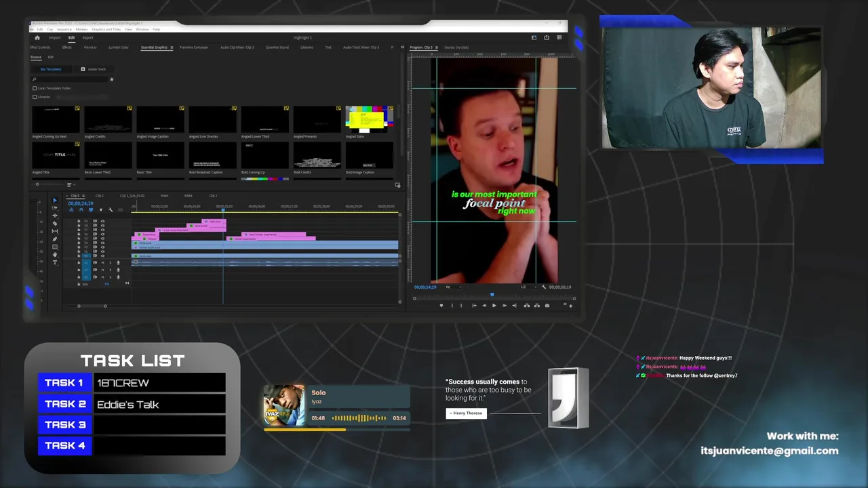Viewport: 868px width, 488px height.
Task: Open playback resolution 1/2 dropdown
Action: (x=529, y=287)
